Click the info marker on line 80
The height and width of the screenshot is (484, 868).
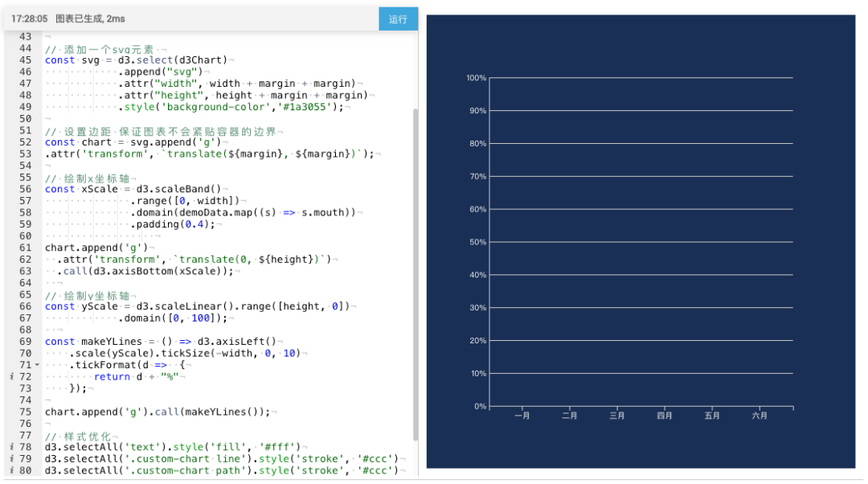[x=11, y=470]
